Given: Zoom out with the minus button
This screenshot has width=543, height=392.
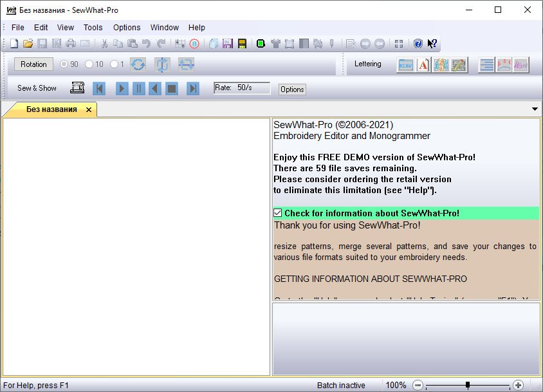Looking at the screenshot, I should [418, 385].
